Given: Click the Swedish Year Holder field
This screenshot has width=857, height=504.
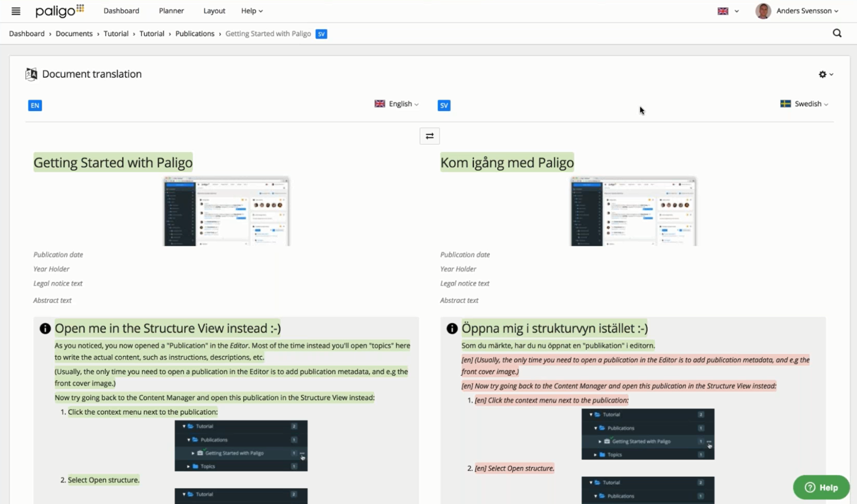Looking at the screenshot, I should pos(458,269).
